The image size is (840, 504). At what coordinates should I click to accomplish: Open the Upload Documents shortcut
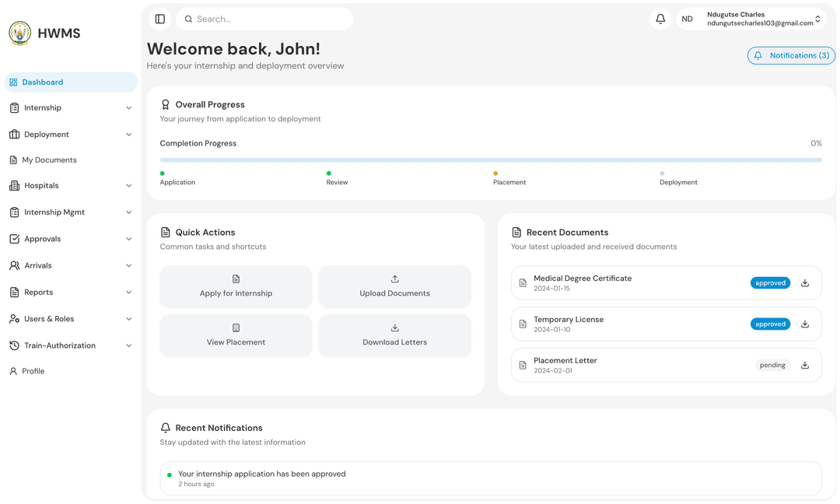point(394,286)
